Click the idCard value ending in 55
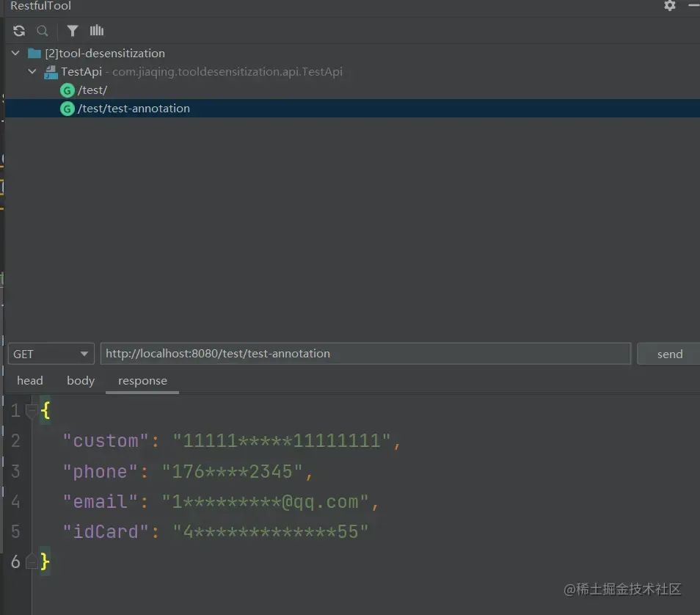This screenshot has width=700, height=615. click(x=271, y=532)
